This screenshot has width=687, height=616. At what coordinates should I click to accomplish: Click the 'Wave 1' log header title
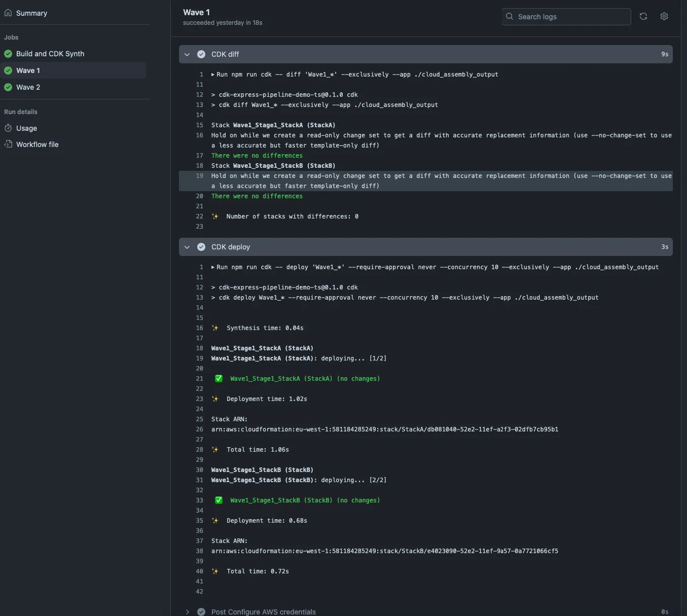196,12
